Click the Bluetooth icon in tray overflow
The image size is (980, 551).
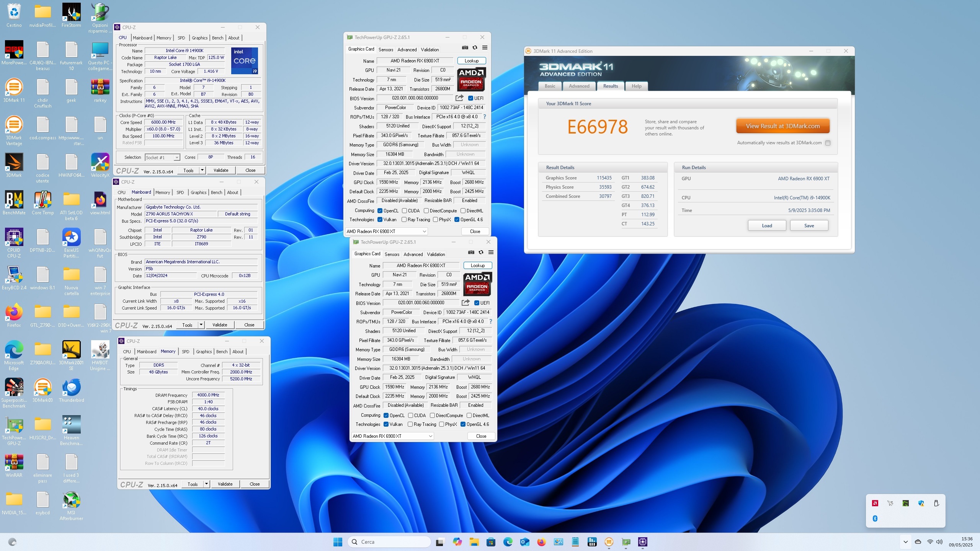point(875,518)
